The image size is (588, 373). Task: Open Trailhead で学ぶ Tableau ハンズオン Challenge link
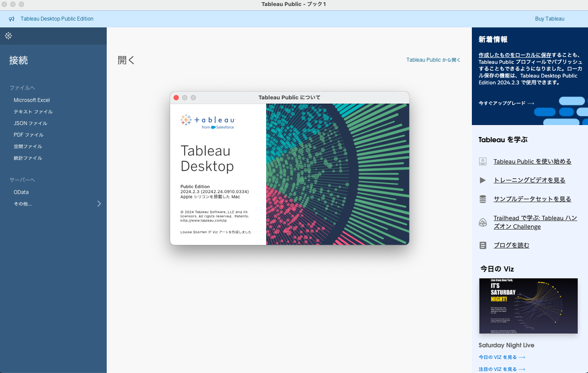pos(535,222)
